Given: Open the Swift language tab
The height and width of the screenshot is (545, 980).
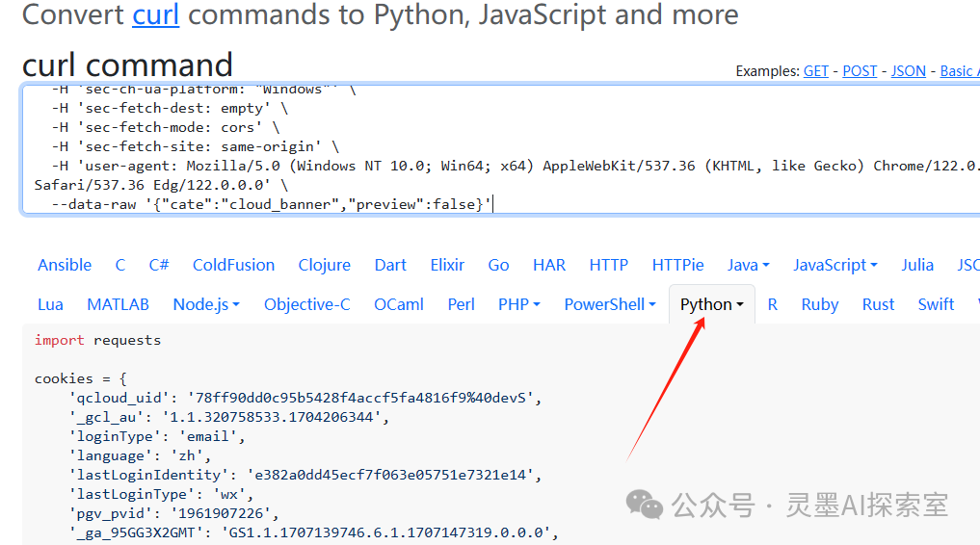Looking at the screenshot, I should [x=936, y=304].
